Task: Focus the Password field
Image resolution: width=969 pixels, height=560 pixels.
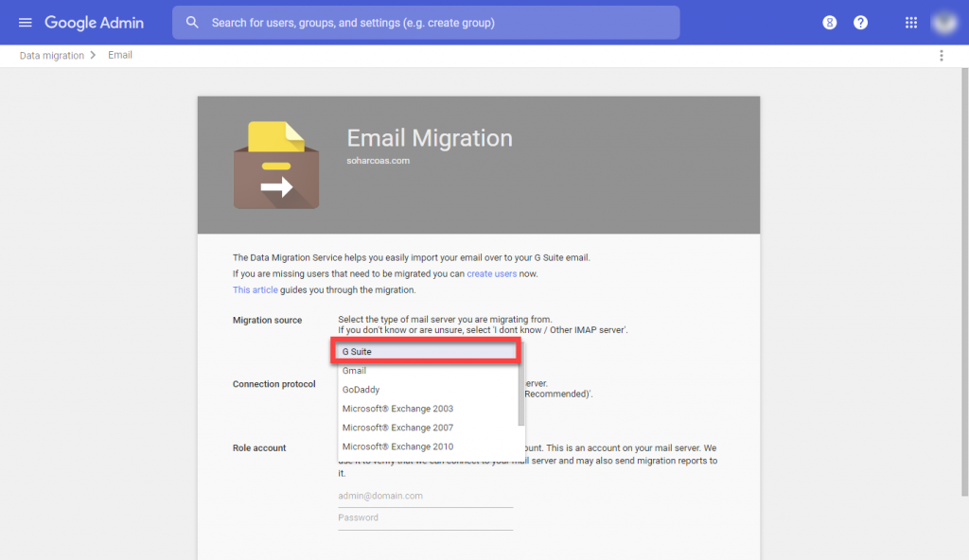Action: coord(425,518)
